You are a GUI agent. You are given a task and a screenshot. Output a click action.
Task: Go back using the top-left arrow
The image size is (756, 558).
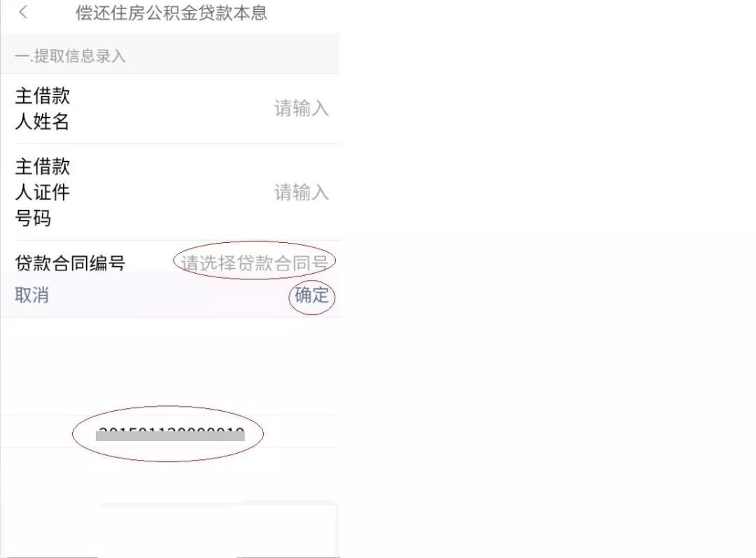coord(23,13)
